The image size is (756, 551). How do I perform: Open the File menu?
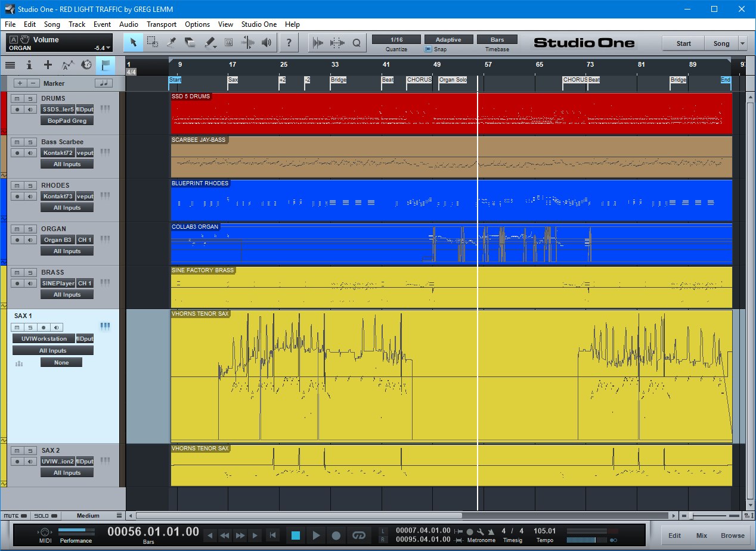(10, 24)
